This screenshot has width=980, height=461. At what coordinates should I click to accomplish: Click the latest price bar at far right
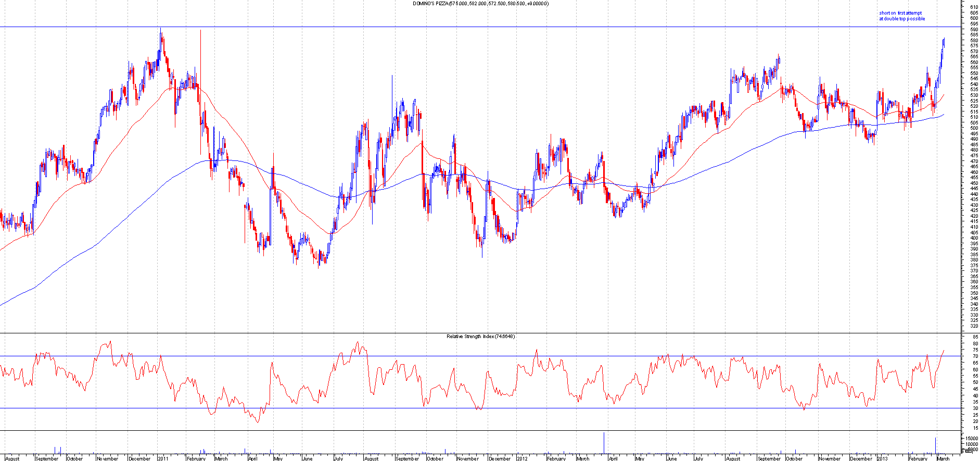(944, 43)
